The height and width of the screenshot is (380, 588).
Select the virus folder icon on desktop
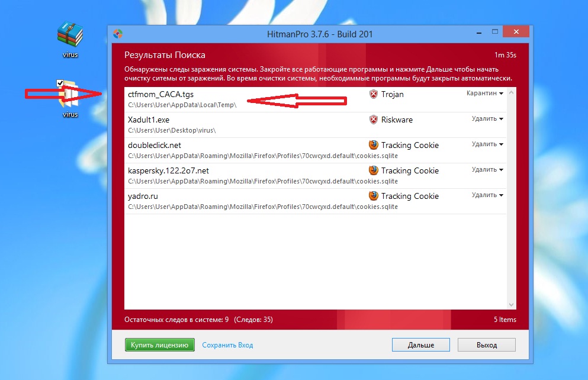click(70, 99)
